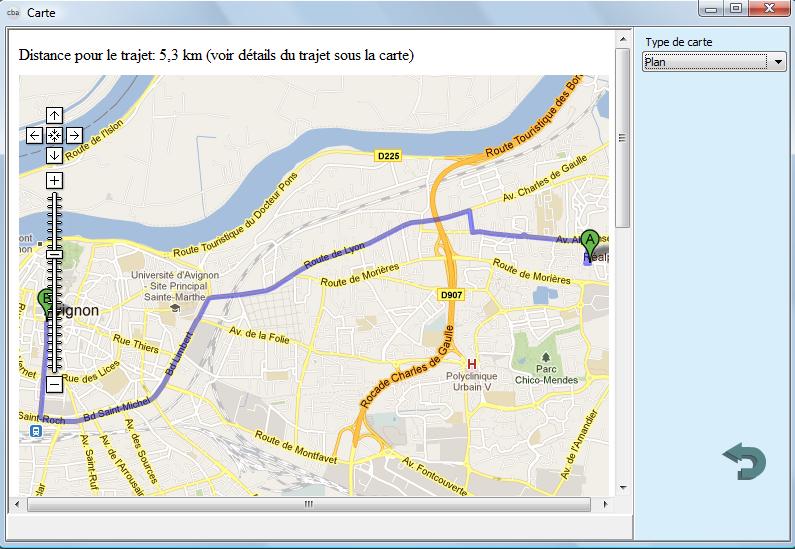The width and height of the screenshot is (795, 549).
Task: Click the 'Av. de l'Amandier' label
Action: [579, 445]
